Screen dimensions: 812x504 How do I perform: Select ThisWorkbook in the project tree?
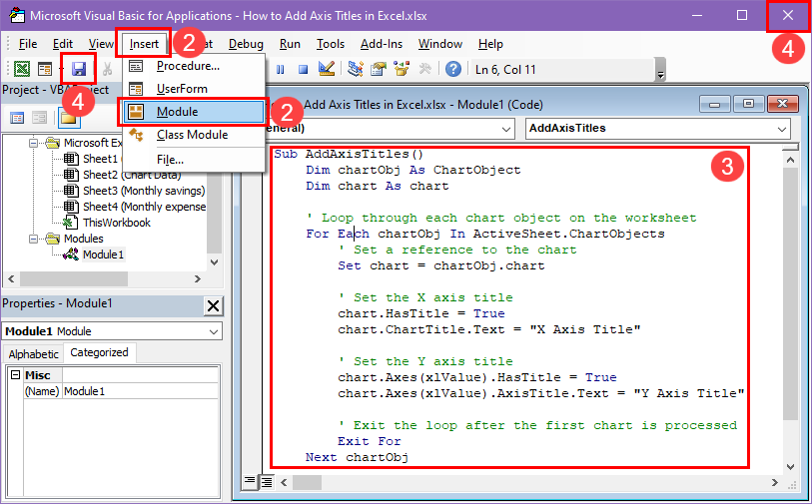(x=117, y=223)
